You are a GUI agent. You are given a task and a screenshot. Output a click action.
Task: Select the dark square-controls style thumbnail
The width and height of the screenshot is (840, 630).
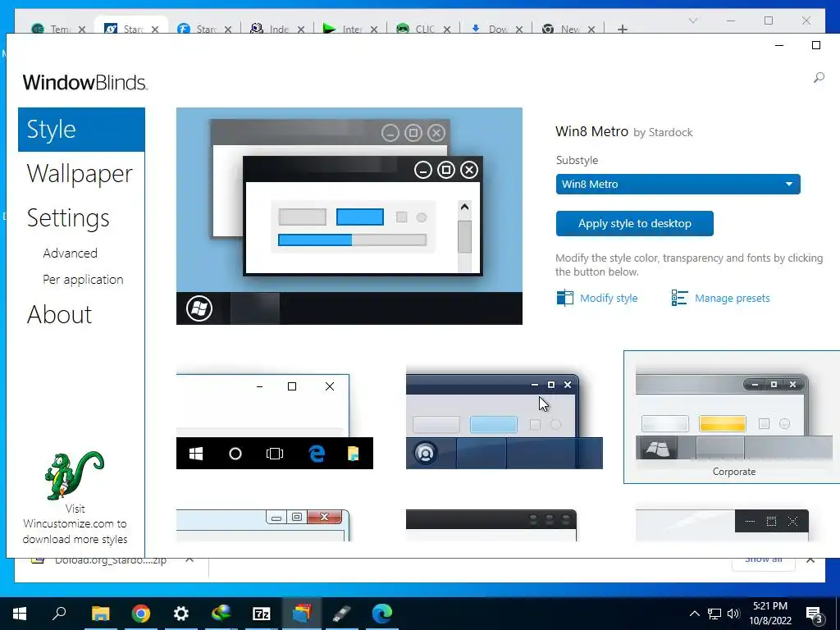(722, 526)
